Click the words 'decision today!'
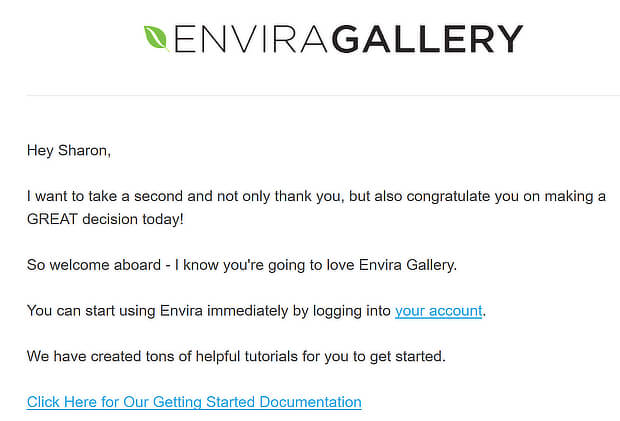 [133, 219]
